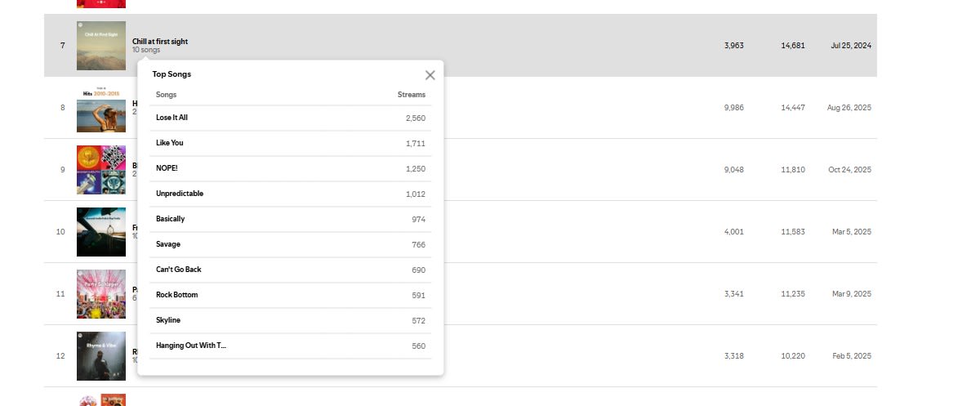The width and height of the screenshot is (980, 406).
Task: Open the Chill at first sight thumbnail
Action: pyautogui.click(x=101, y=46)
